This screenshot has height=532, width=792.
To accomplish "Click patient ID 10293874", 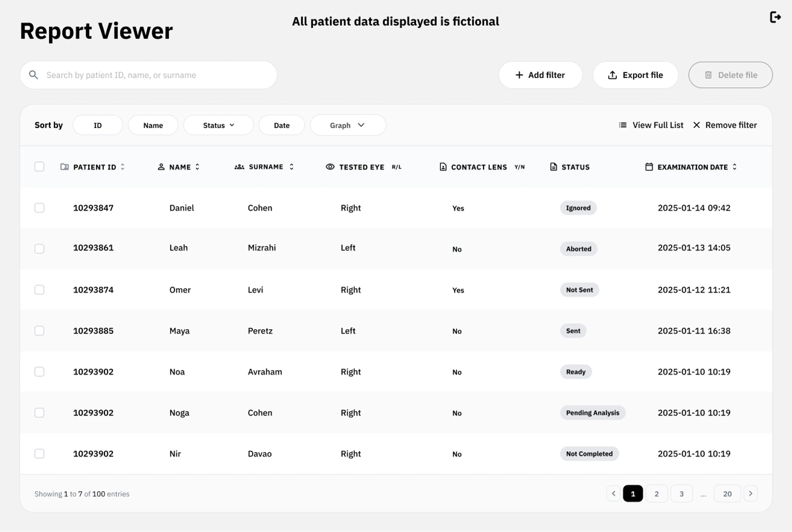I will click(x=93, y=290).
